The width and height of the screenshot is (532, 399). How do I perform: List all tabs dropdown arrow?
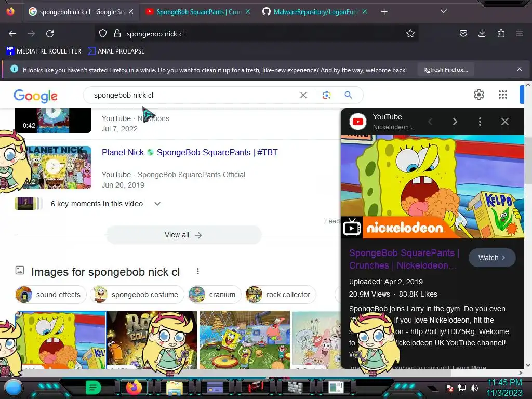pos(444,11)
